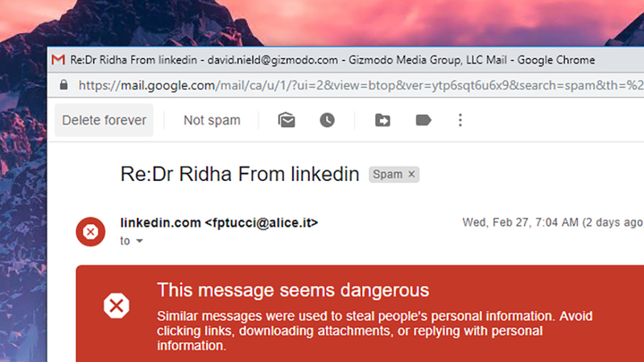Click the red sender warning avatar

click(x=90, y=232)
